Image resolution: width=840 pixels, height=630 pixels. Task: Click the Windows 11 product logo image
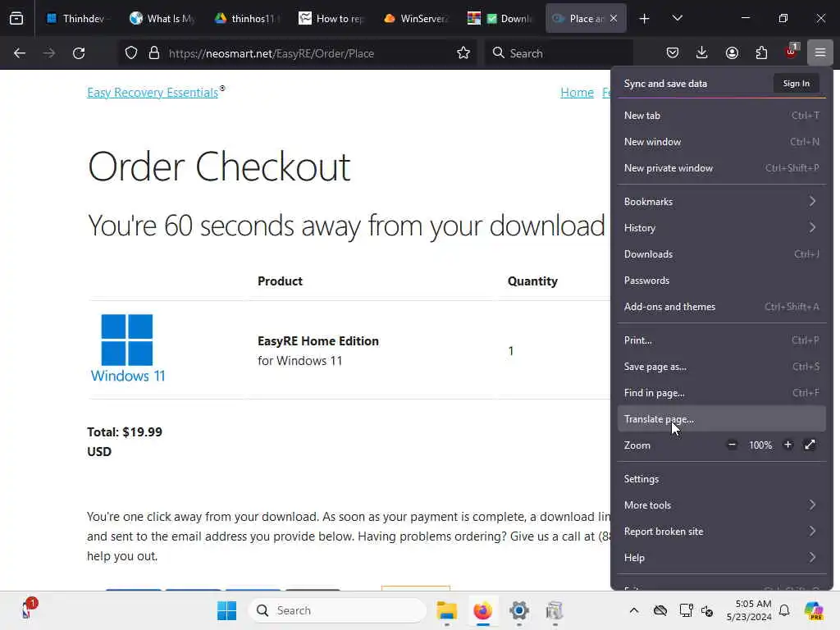click(127, 348)
